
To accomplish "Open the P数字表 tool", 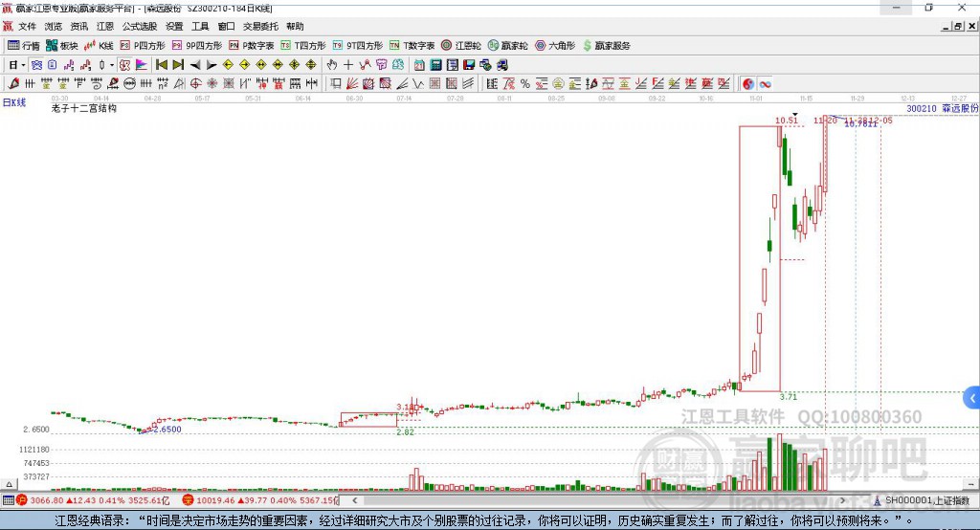I will (x=252, y=46).
